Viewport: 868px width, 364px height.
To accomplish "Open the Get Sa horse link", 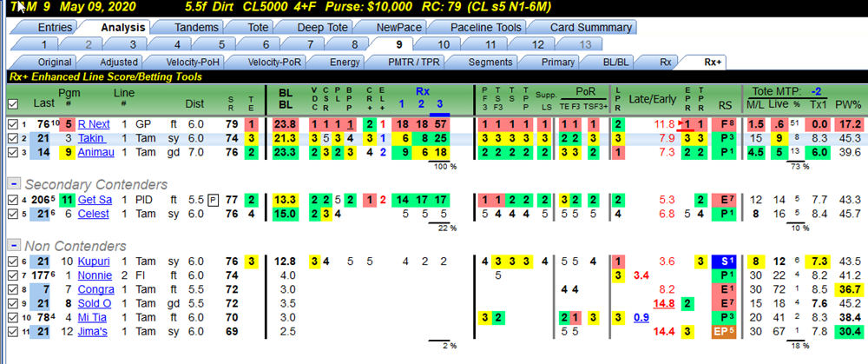I will click(95, 200).
